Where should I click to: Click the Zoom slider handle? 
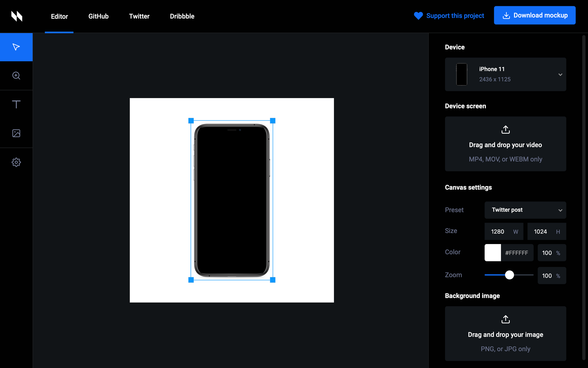tap(510, 275)
